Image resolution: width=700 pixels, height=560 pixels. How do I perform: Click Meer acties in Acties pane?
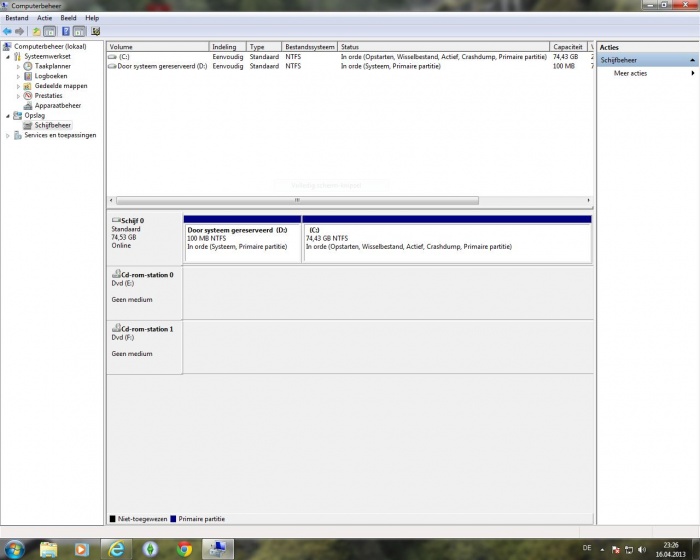point(630,73)
